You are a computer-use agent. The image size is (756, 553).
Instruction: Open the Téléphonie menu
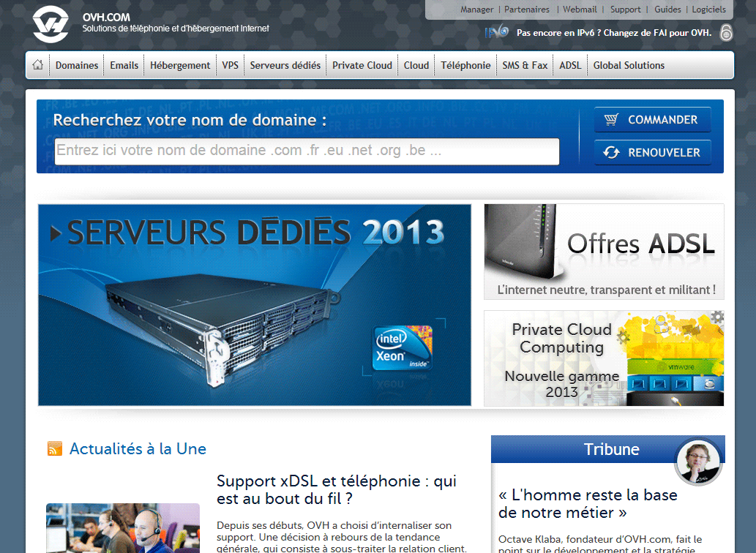465,65
